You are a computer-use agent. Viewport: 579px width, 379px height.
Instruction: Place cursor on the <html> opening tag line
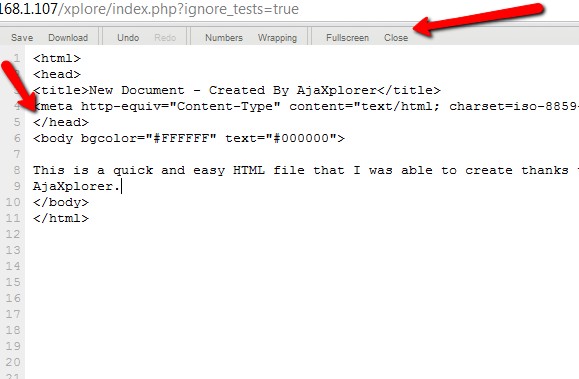point(57,58)
